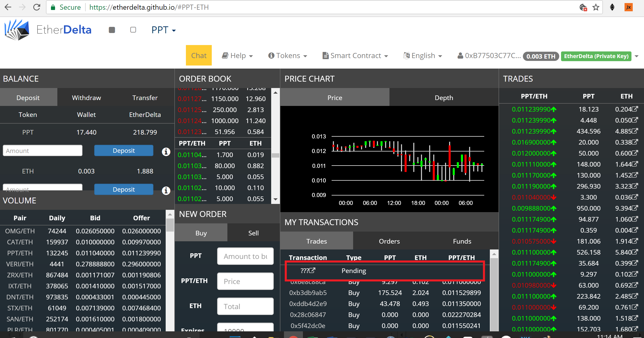Click the EtherDelta logo icon
This screenshot has height=338, width=644.
tap(17, 30)
